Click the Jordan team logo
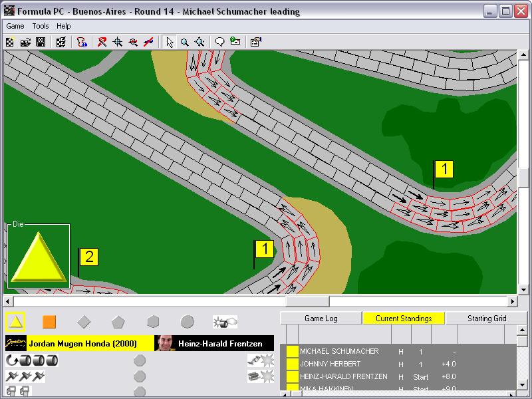 click(15, 343)
